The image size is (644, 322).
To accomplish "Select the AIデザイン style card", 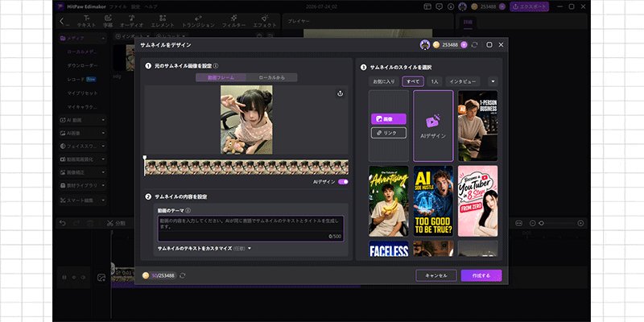I will [x=433, y=126].
